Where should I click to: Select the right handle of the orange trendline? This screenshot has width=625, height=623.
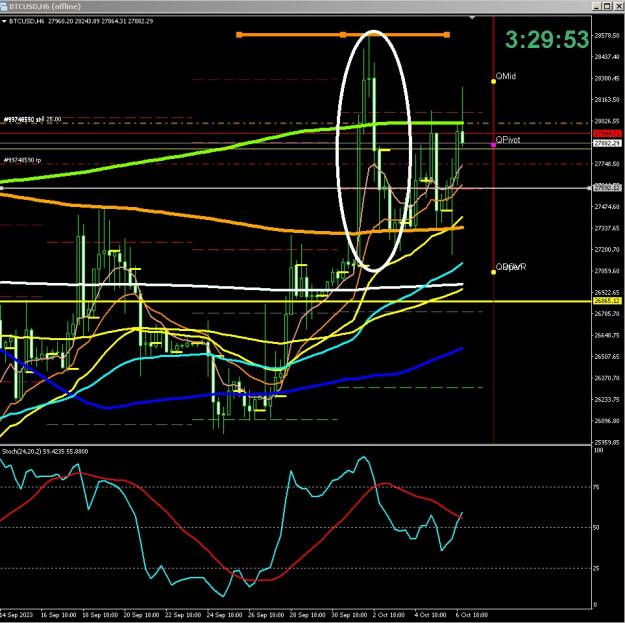[x=447, y=35]
